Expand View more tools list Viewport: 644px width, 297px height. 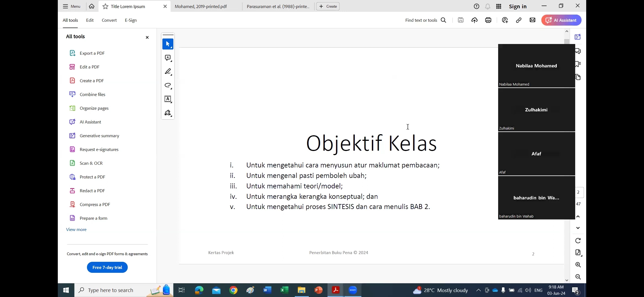[76, 229]
